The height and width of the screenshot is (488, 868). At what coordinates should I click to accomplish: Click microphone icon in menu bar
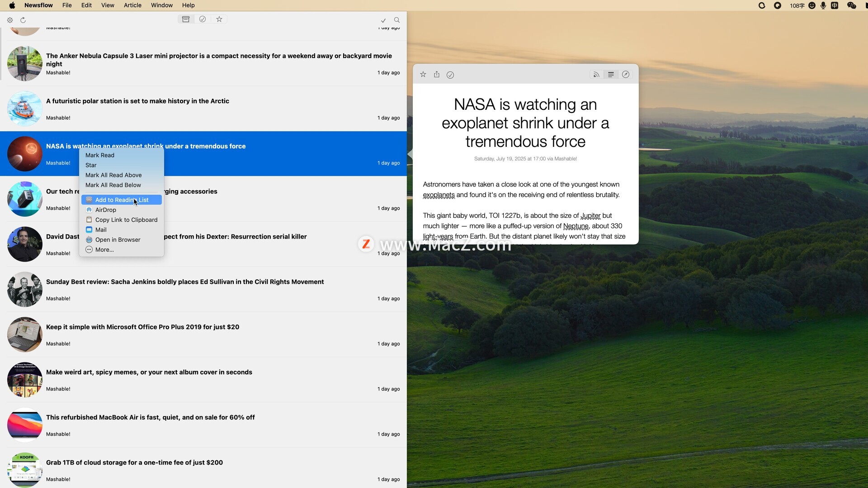[x=823, y=5]
